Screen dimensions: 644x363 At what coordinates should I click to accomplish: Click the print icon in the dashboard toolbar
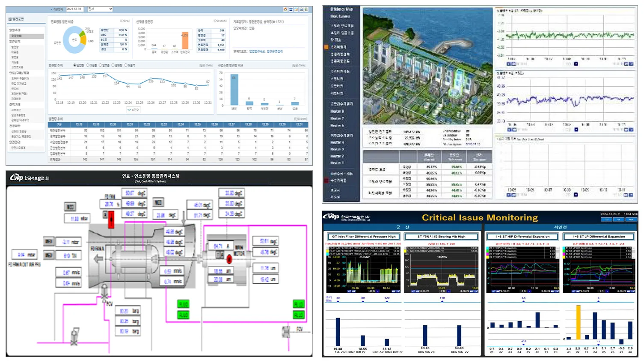click(x=301, y=9)
